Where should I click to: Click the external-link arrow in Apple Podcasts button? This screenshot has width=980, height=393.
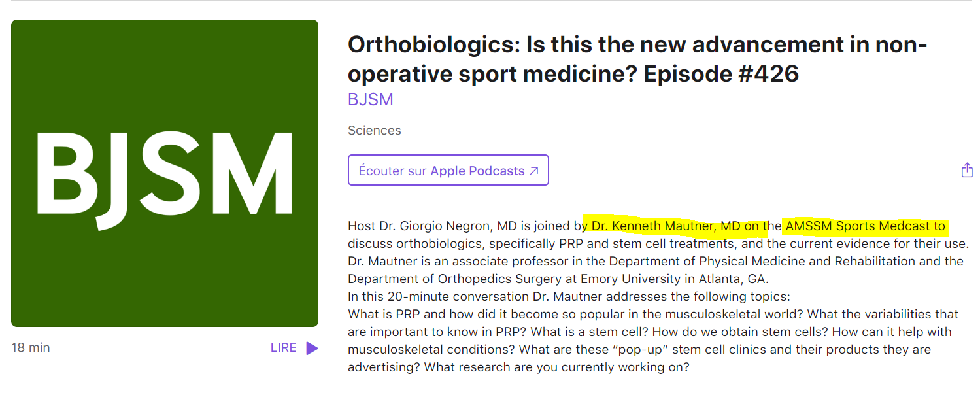[533, 171]
